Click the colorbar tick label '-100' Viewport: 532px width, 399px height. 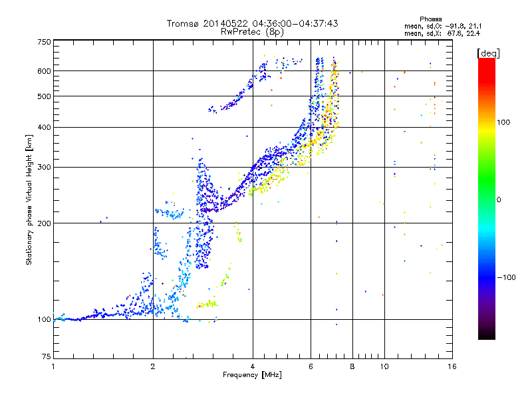[507, 277]
